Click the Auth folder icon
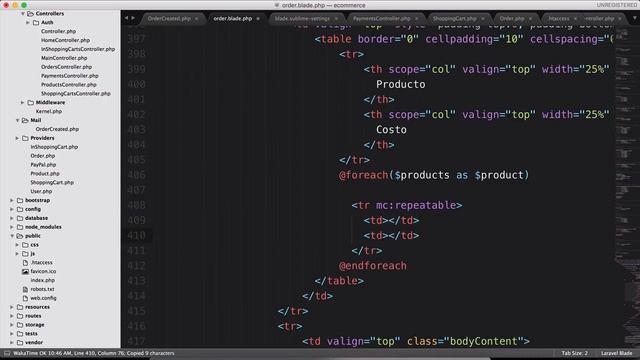Viewport: 640px width, 360px height. tap(36, 22)
